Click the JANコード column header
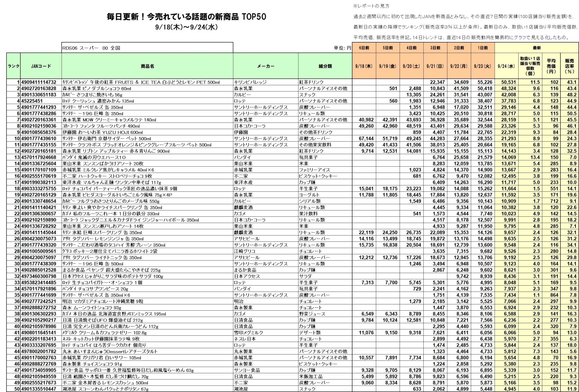Image resolution: width=579 pixels, height=392 pixels. click(41, 66)
